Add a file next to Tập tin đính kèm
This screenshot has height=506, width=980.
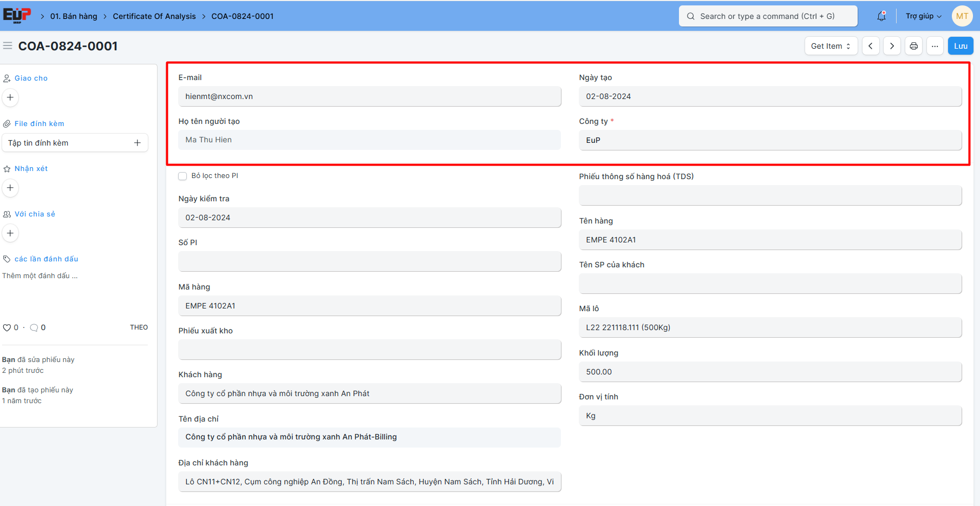(138, 143)
